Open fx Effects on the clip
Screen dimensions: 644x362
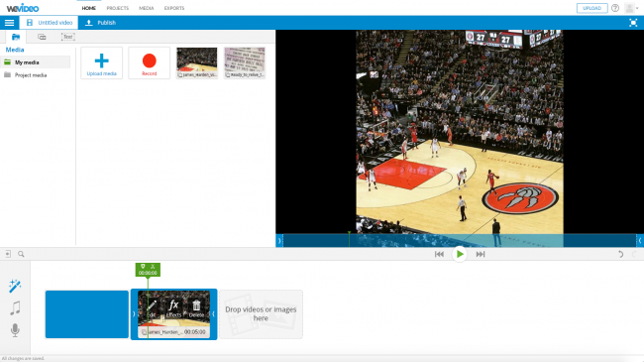173,308
